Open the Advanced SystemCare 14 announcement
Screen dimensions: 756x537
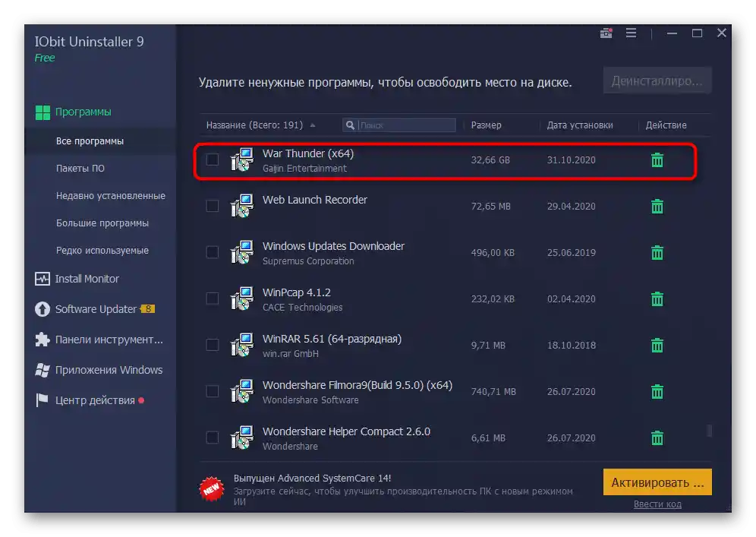point(313,479)
